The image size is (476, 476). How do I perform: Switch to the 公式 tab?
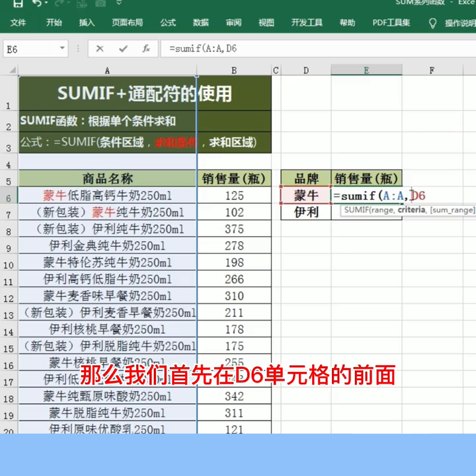[168, 22]
